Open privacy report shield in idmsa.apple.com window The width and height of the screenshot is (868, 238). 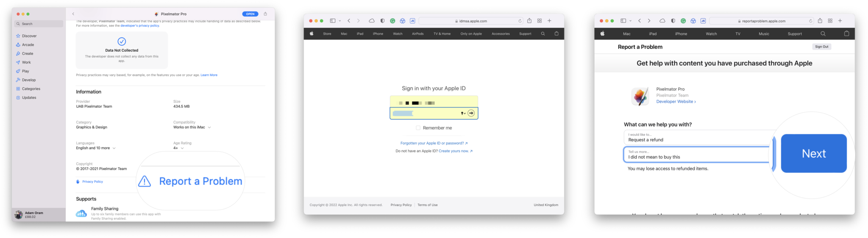click(x=382, y=21)
